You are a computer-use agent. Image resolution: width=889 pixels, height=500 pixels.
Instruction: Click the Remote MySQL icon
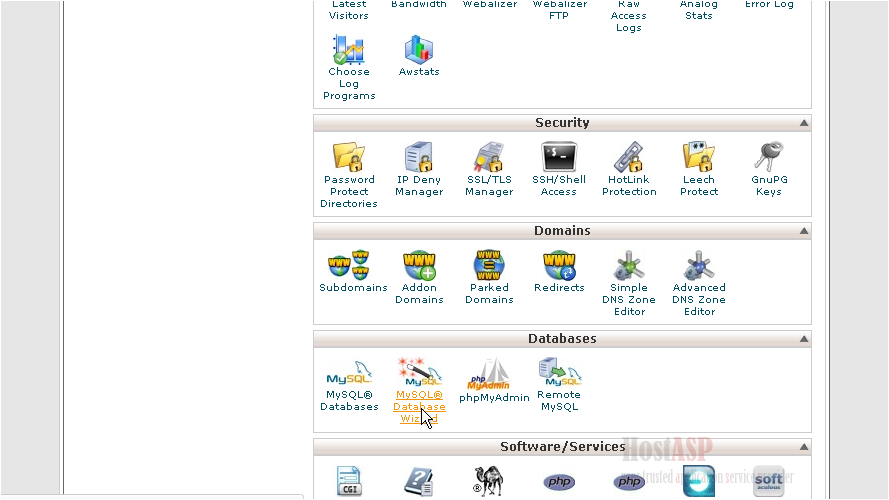point(559,372)
